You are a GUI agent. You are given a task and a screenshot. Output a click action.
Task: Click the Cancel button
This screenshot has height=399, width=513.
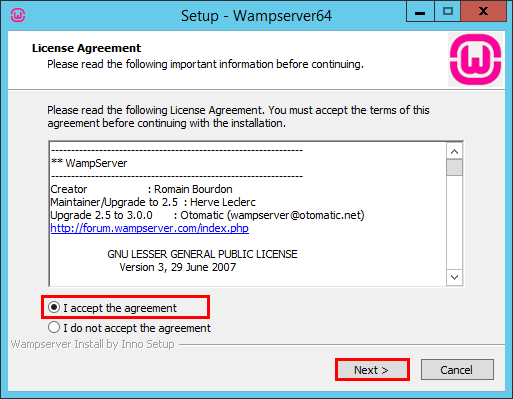(457, 370)
